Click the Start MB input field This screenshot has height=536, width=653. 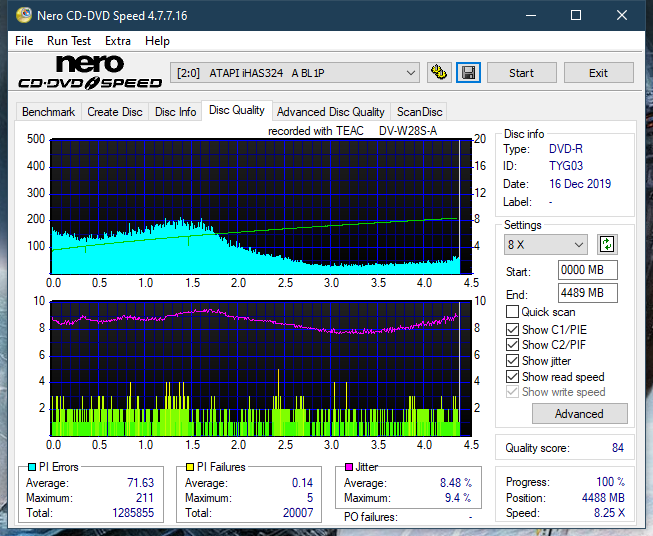(x=588, y=270)
